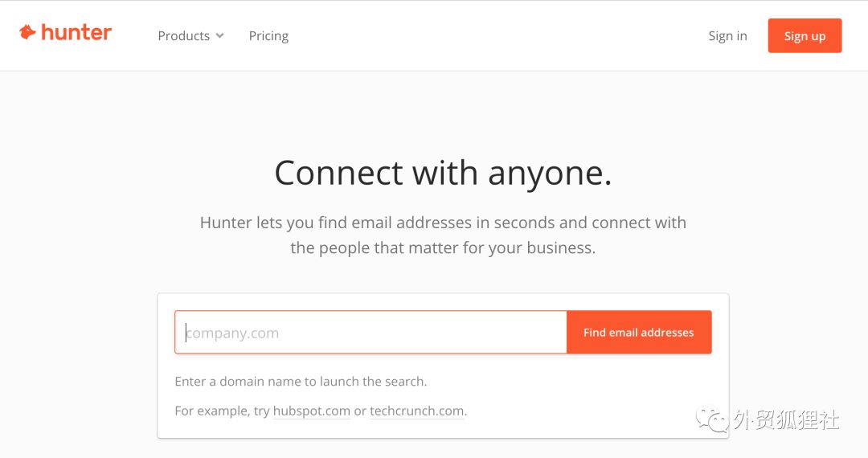Click "the people that matter" tagline line
The width and height of the screenshot is (868, 458).
pyautogui.click(x=443, y=247)
